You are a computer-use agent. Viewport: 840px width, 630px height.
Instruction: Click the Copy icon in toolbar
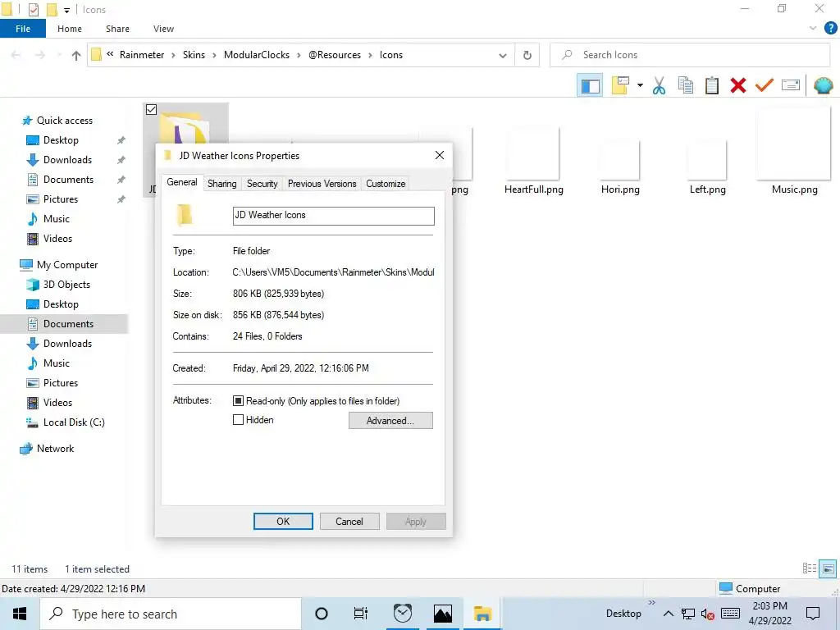pos(685,85)
